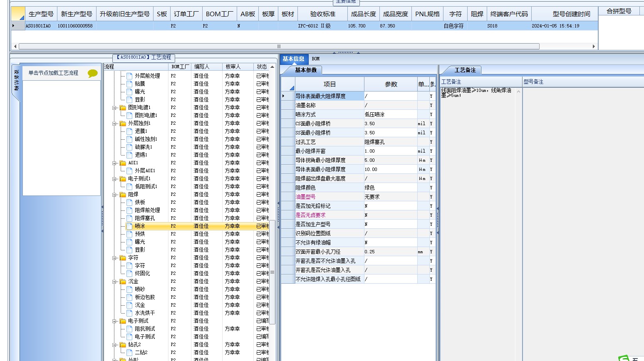
Task: Click the 生产型号 column header
Action: click(x=41, y=14)
